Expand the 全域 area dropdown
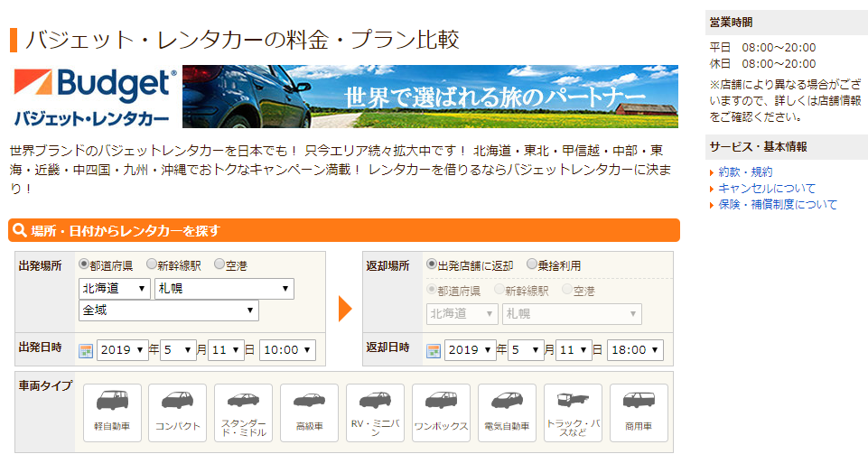868x454 pixels. pyautogui.click(x=169, y=310)
